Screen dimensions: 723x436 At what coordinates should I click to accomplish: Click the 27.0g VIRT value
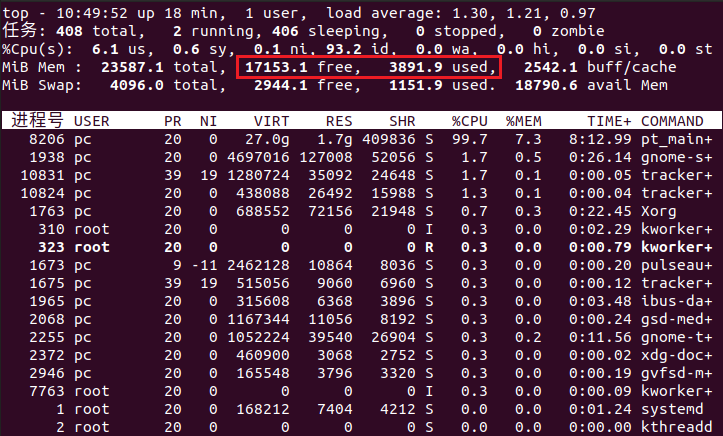[x=267, y=139]
